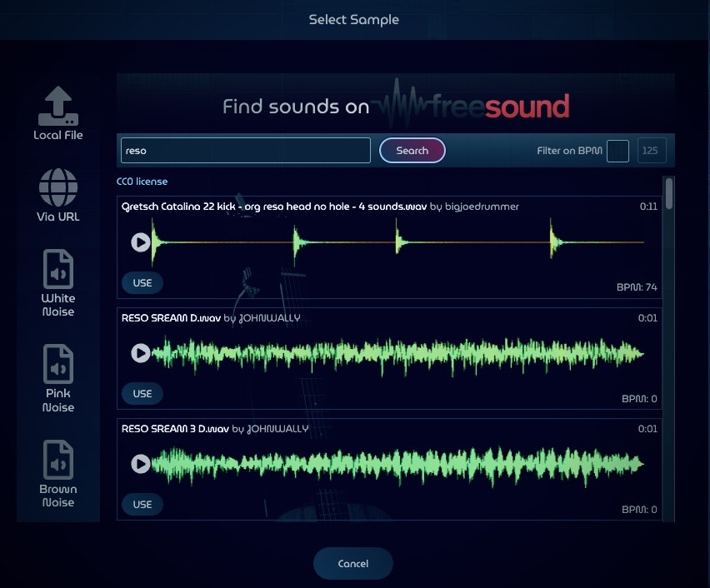Click author name bigjoedrummer

click(x=482, y=207)
